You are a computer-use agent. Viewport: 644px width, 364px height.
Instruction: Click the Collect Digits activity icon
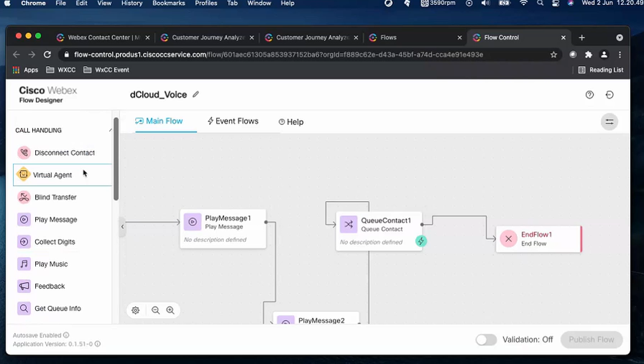24,242
